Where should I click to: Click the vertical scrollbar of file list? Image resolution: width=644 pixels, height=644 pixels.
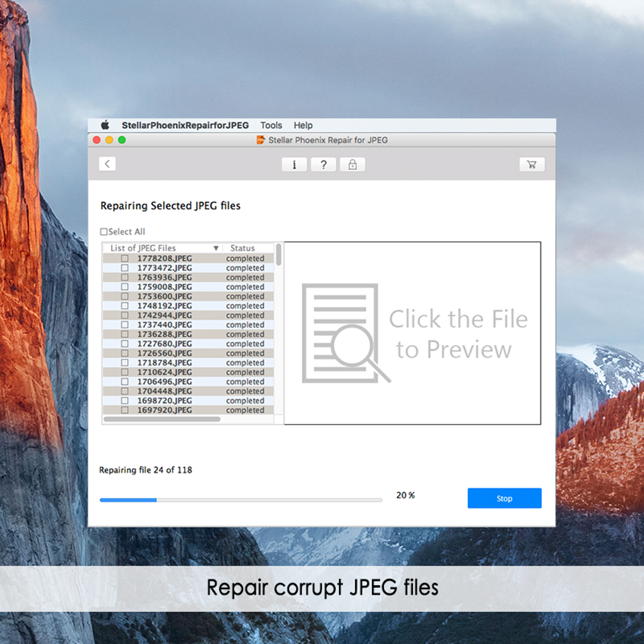pos(278,254)
